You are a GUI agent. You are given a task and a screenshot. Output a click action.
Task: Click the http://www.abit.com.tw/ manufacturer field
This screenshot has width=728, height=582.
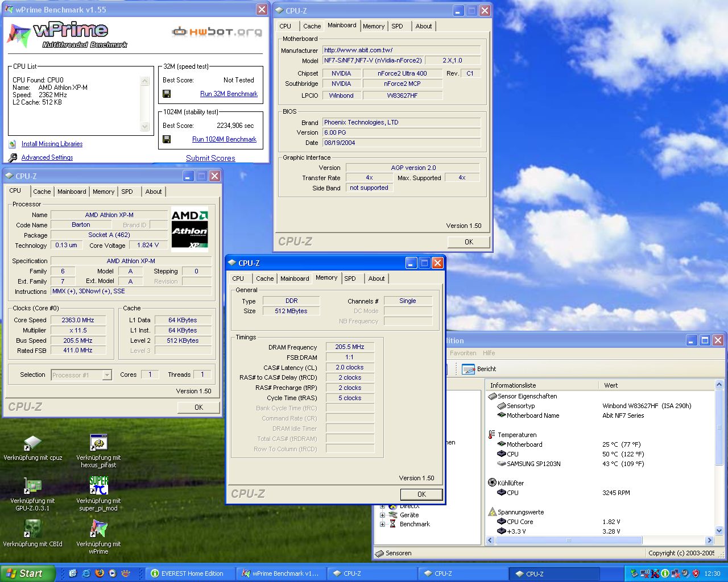click(x=402, y=50)
